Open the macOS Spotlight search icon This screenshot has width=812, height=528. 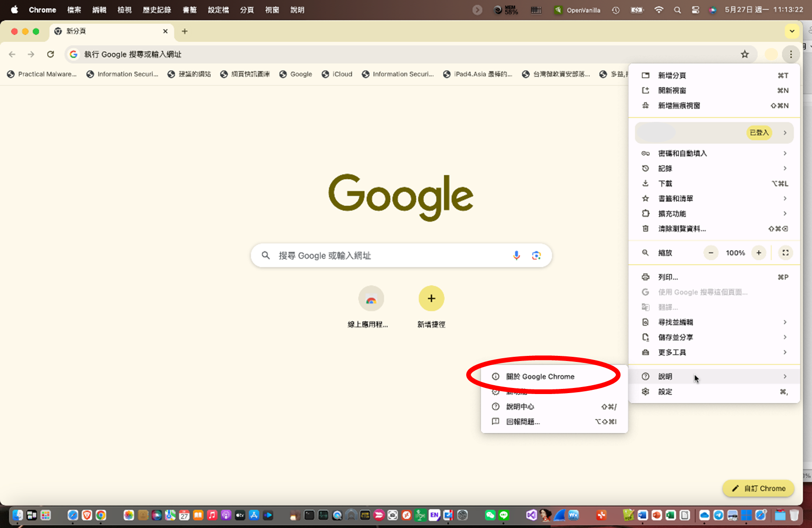(677, 10)
